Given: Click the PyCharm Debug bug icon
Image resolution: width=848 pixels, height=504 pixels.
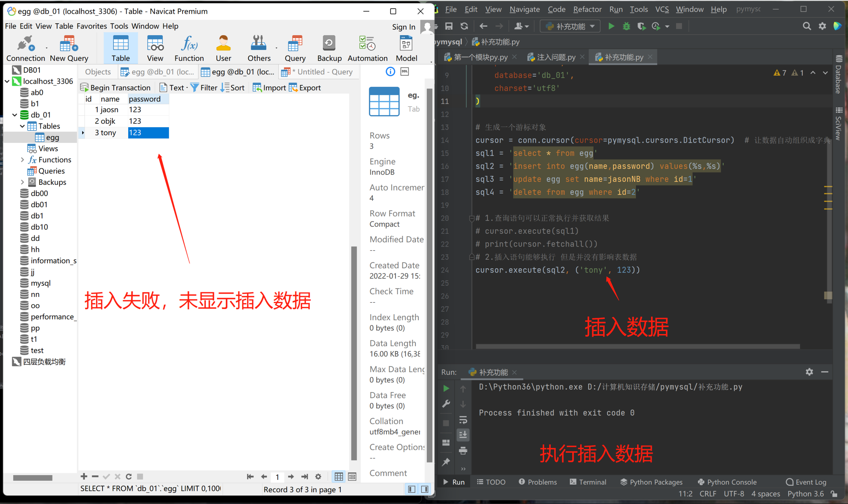Looking at the screenshot, I should pyautogui.click(x=626, y=27).
